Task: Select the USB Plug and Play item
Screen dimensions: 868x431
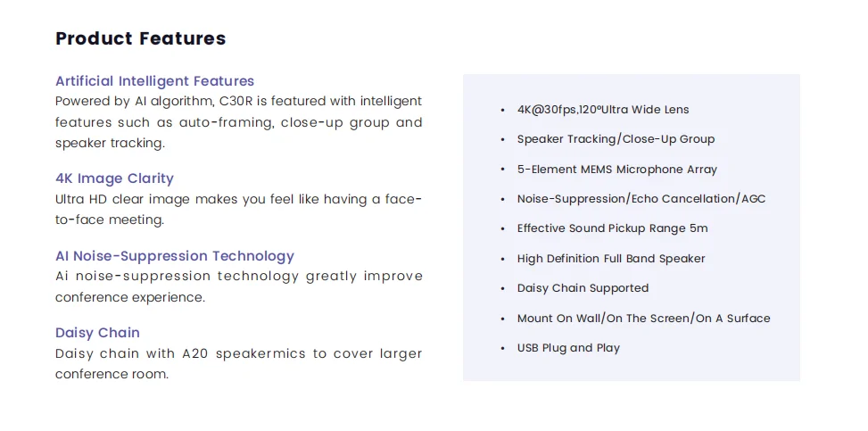Action: click(x=568, y=348)
